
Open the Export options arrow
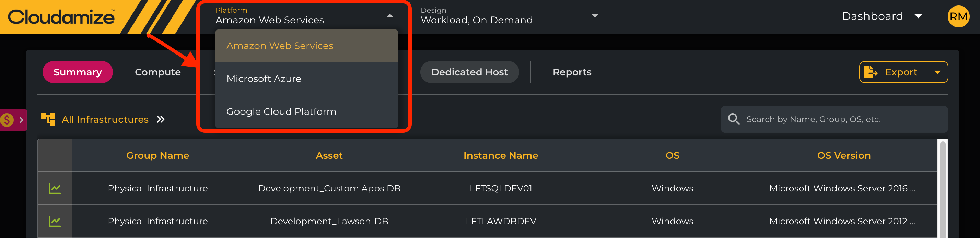(x=937, y=72)
